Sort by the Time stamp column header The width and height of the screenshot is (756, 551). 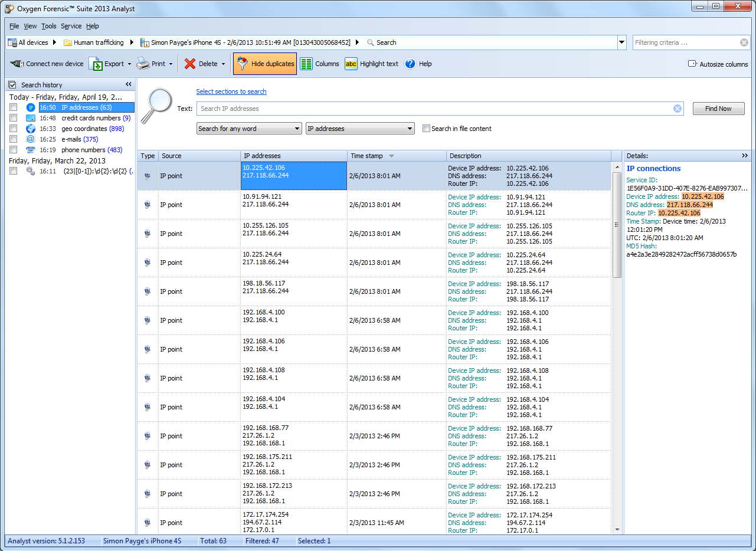[397, 156]
